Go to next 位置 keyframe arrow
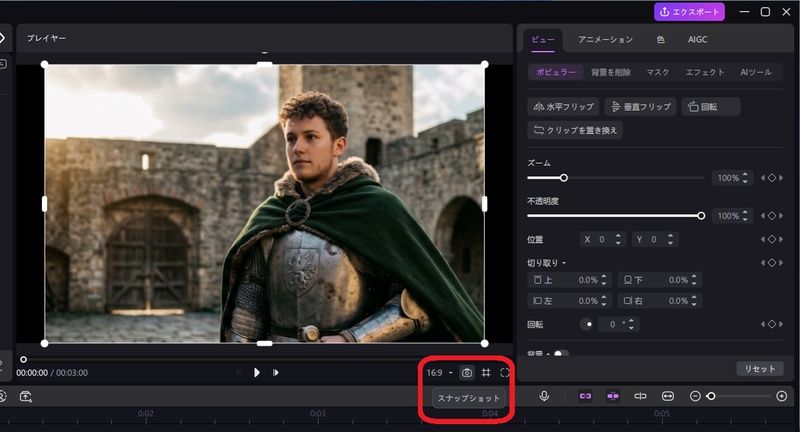 781,239
